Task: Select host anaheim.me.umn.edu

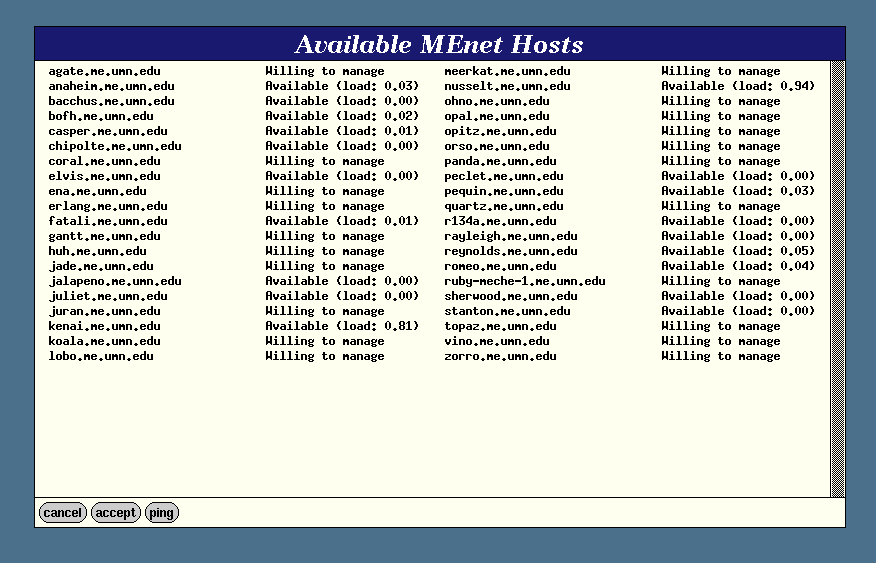Action: coord(111,86)
